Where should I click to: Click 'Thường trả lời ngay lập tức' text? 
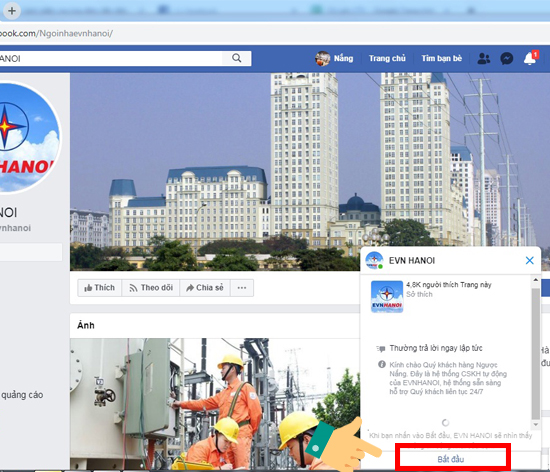click(436, 348)
